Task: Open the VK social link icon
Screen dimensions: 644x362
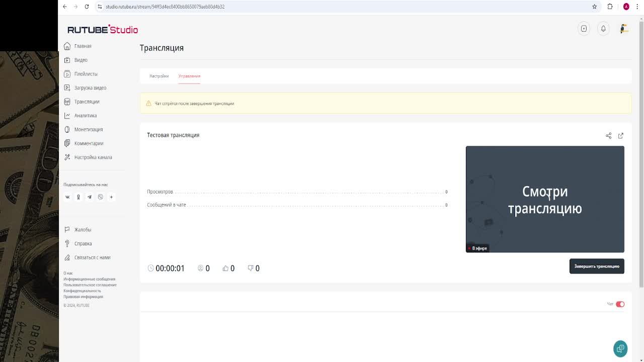Action: click(67, 197)
